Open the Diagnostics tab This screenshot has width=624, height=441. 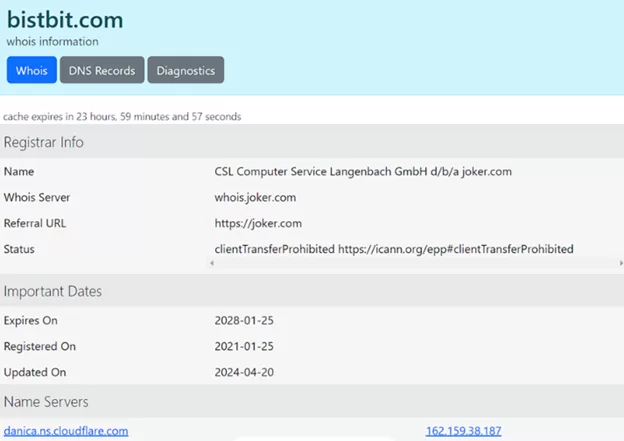[x=185, y=70]
